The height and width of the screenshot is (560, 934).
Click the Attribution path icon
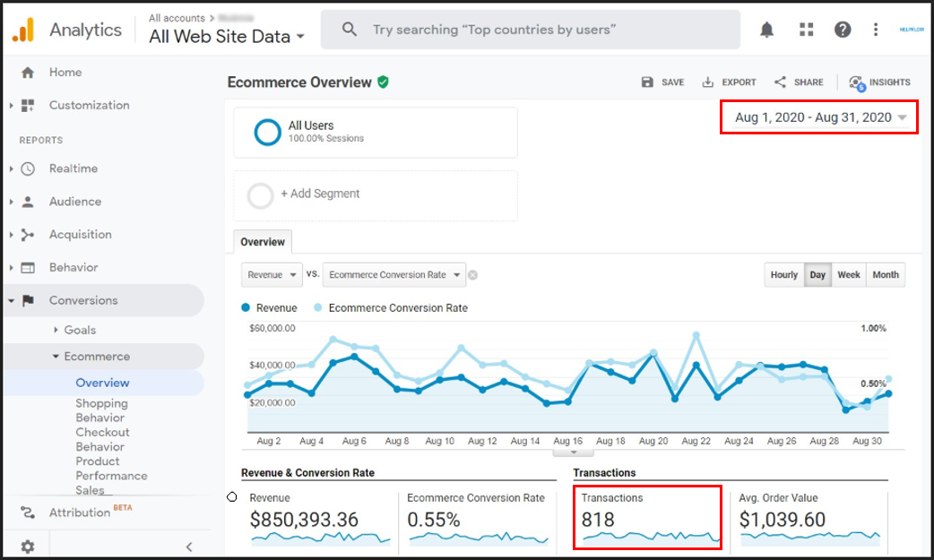pyautogui.click(x=28, y=513)
